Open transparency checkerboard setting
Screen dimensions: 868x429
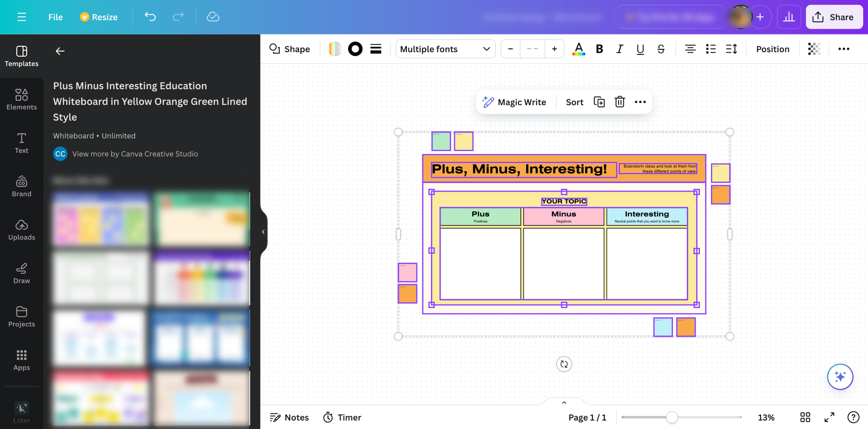point(814,49)
